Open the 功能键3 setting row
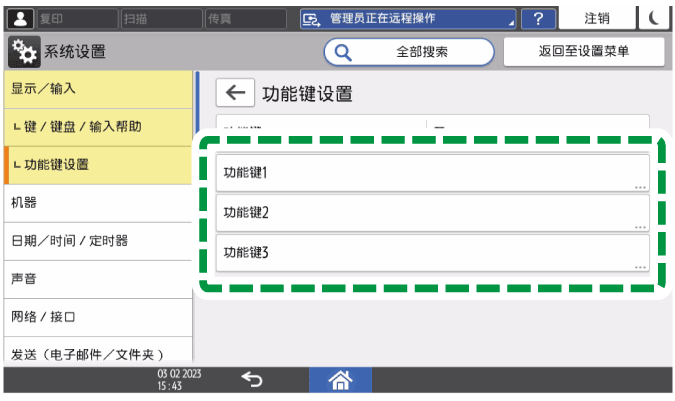 432,252
